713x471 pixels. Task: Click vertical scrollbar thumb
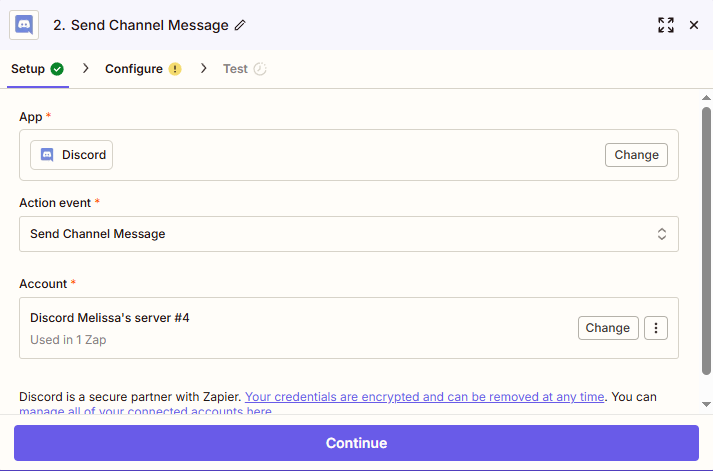coord(706,241)
